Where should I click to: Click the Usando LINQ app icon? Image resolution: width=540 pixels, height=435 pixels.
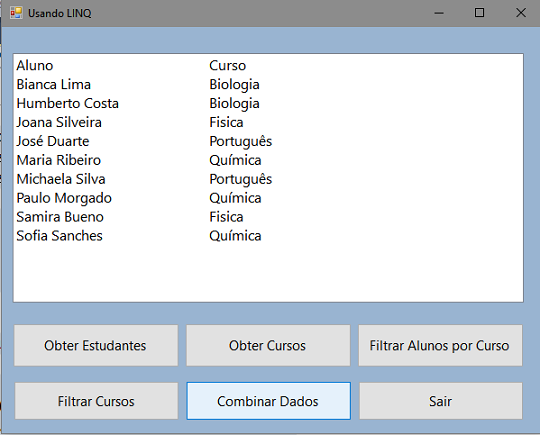[x=16, y=13]
